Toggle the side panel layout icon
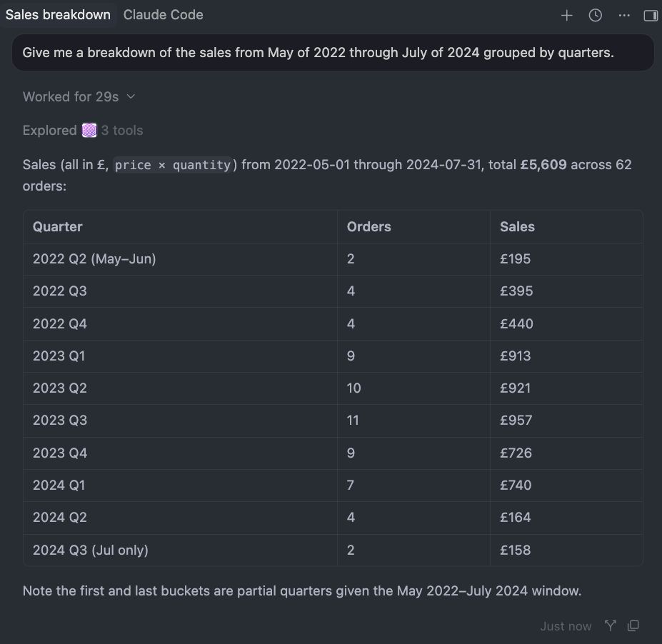Viewport: 662px width, 644px height. [x=651, y=16]
